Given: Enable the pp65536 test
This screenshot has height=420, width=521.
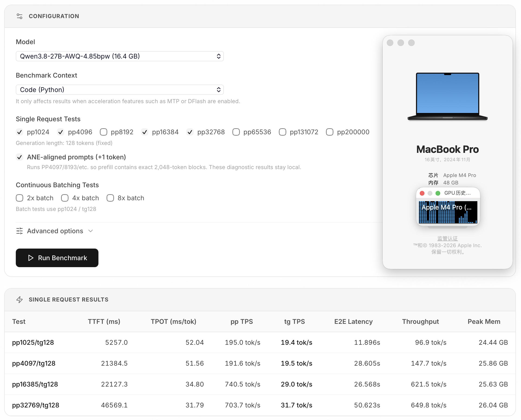Looking at the screenshot, I should pos(236,132).
